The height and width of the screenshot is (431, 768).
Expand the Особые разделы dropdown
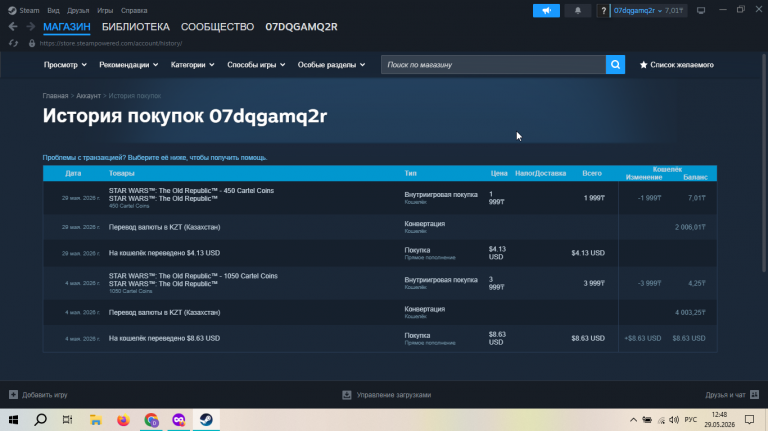(x=331, y=65)
